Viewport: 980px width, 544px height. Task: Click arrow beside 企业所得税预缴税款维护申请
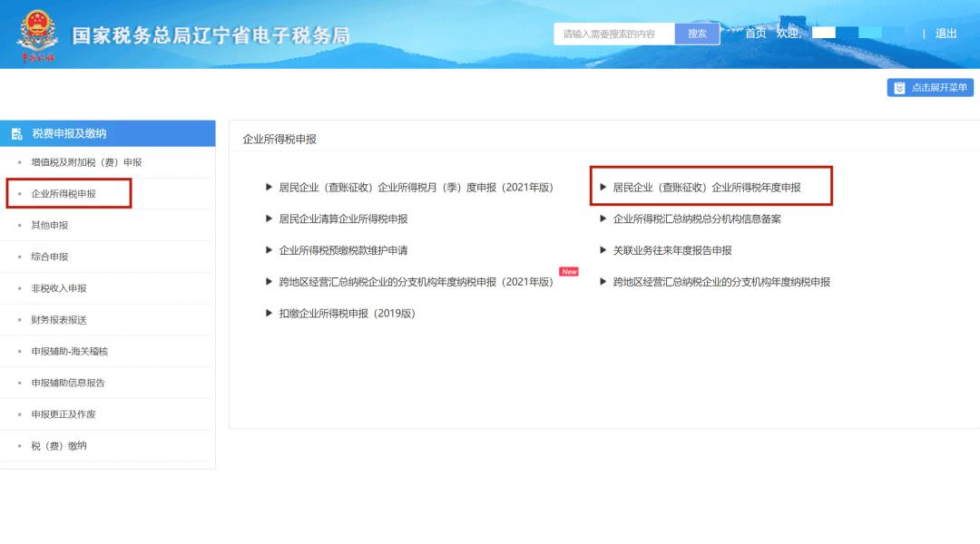[269, 250]
